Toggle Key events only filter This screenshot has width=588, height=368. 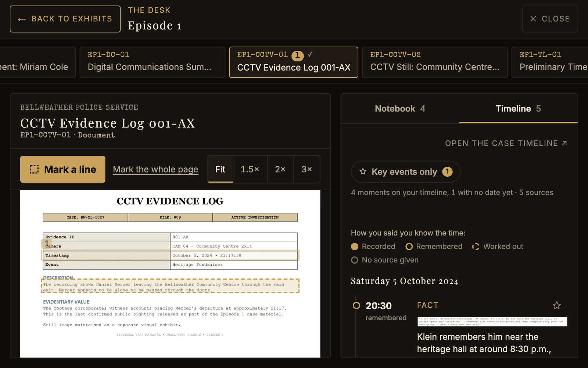point(405,172)
